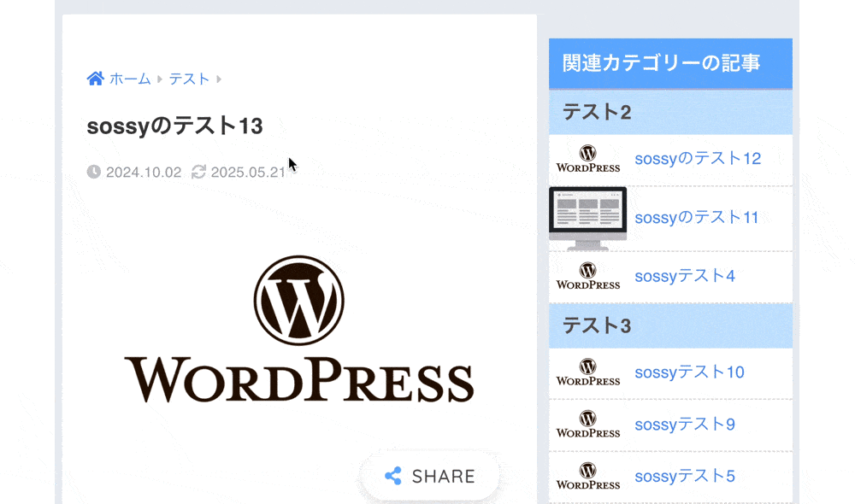This screenshot has width=855, height=504.
Task: Click the WordPress thumbnail for sossyテスト4
Action: pyautogui.click(x=588, y=276)
